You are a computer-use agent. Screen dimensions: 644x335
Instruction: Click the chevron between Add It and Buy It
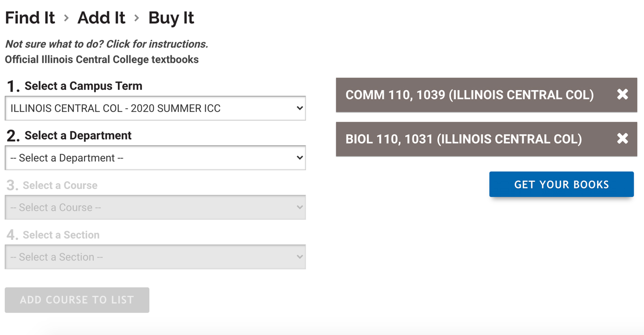pos(136,18)
